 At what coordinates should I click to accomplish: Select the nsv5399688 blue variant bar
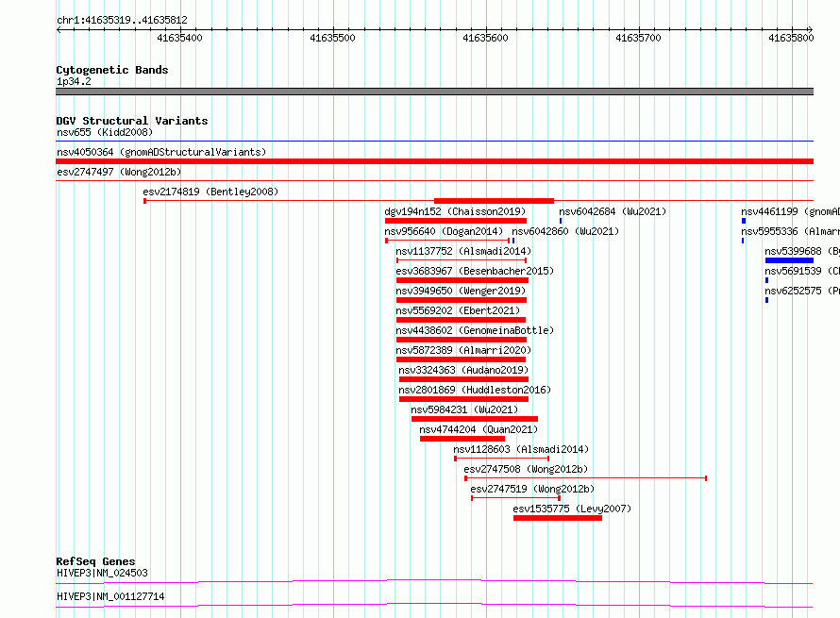(790, 260)
